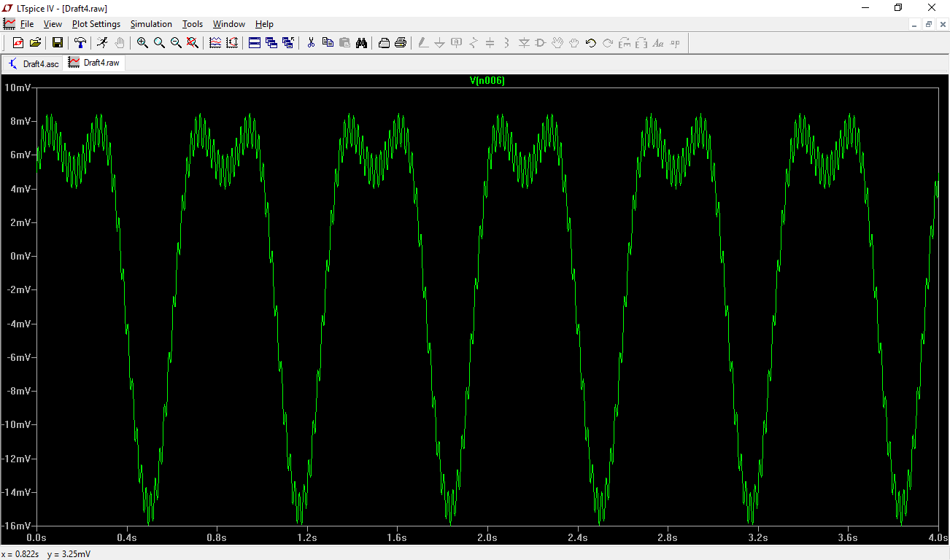The image size is (950, 560).
Task: Open the Window menu
Action: pyautogui.click(x=229, y=24)
